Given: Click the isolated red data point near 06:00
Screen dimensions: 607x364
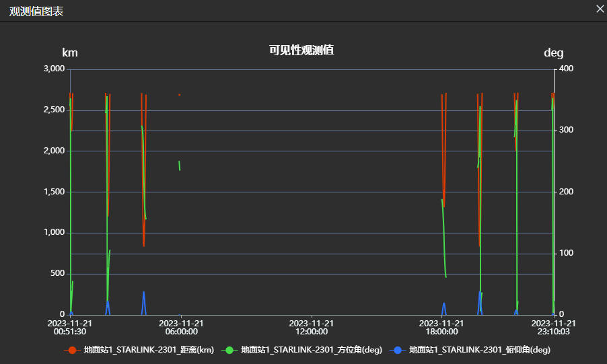Looking at the screenshot, I should coord(180,95).
